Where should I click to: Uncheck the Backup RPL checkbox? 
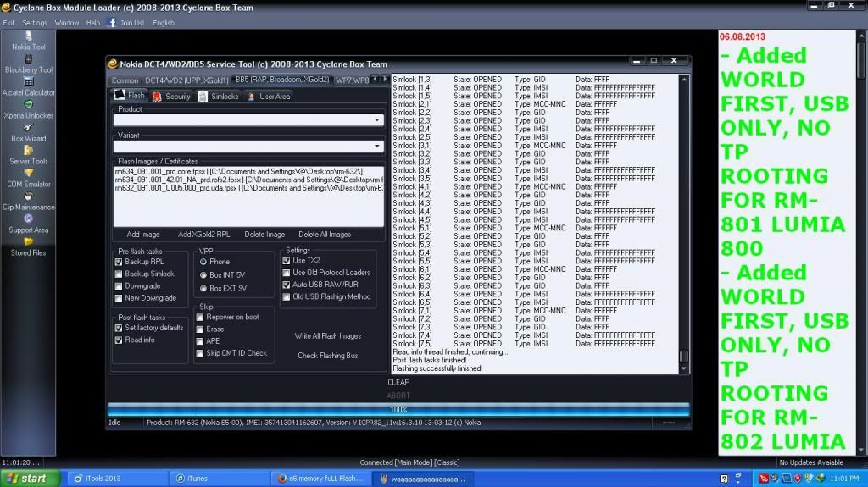119,262
